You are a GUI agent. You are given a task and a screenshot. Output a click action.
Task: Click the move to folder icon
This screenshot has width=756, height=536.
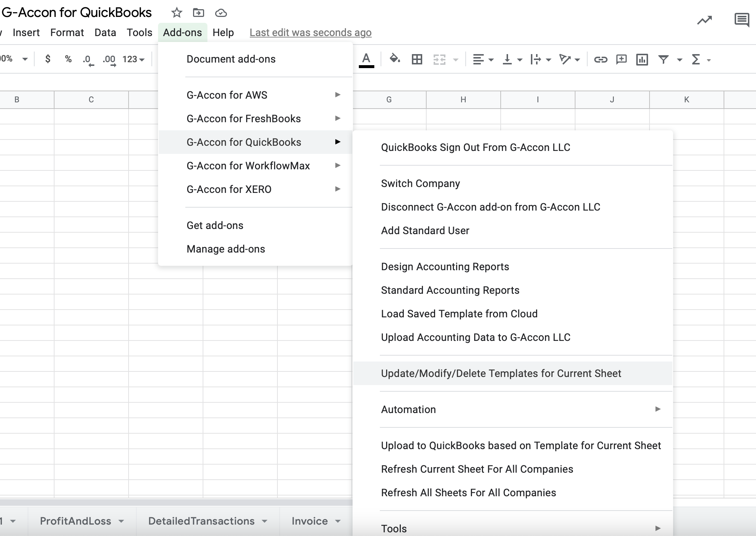point(199,13)
